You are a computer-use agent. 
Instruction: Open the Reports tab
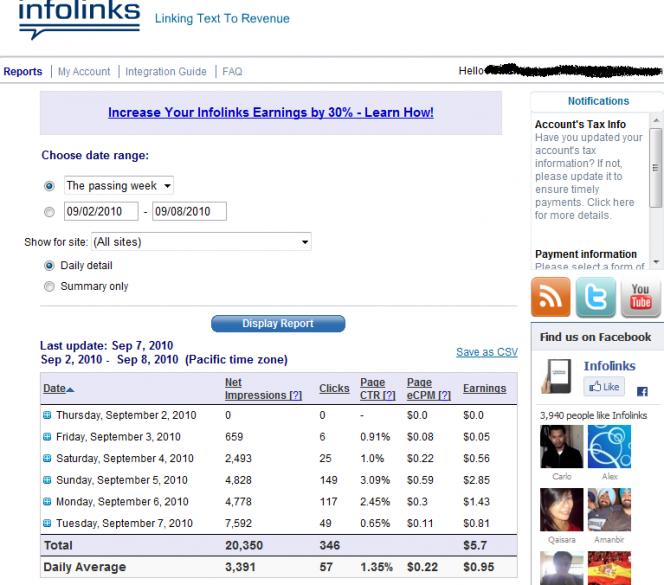[x=23, y=72]
